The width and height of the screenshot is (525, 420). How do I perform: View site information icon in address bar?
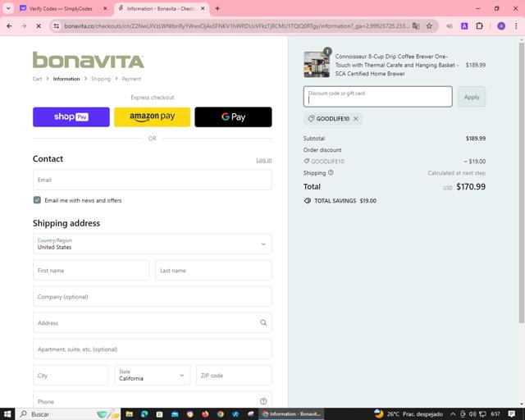57,25
